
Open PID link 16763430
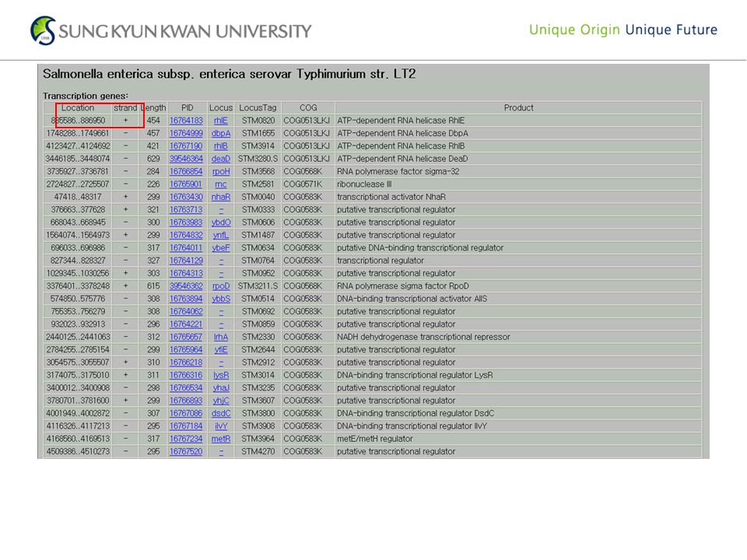tap(186, 197)
